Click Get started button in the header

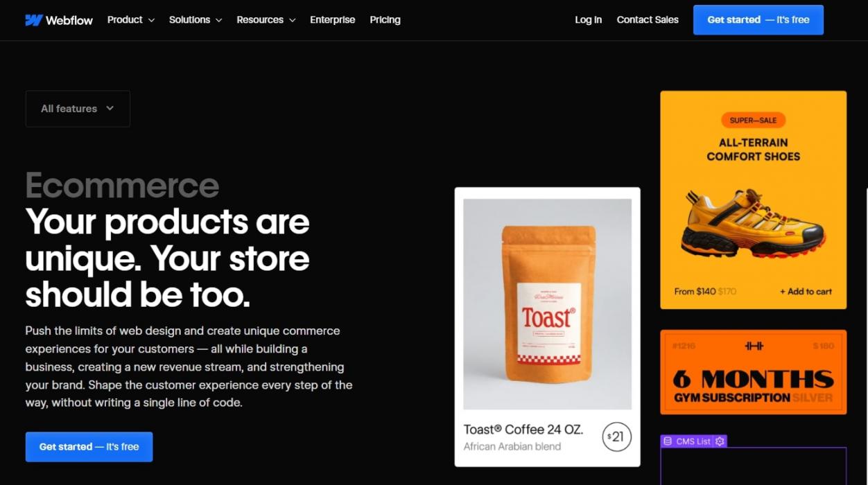758,20
